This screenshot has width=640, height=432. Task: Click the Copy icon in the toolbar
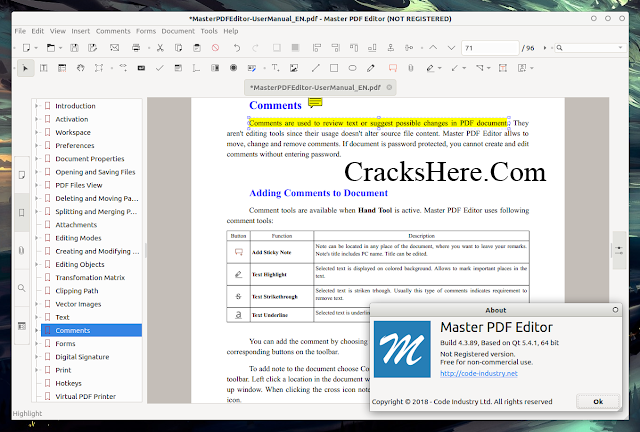(178, 48)
